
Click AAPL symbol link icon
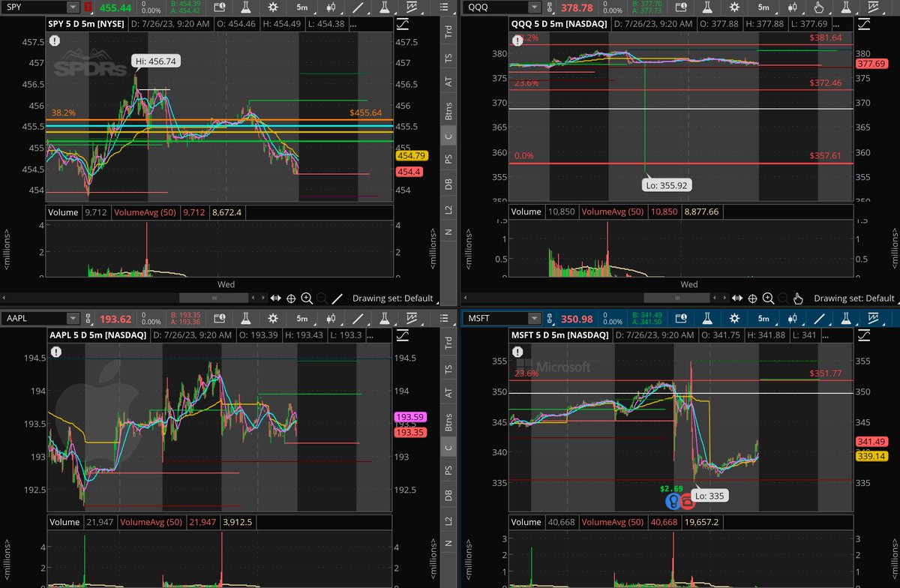[x=88, y=319]
